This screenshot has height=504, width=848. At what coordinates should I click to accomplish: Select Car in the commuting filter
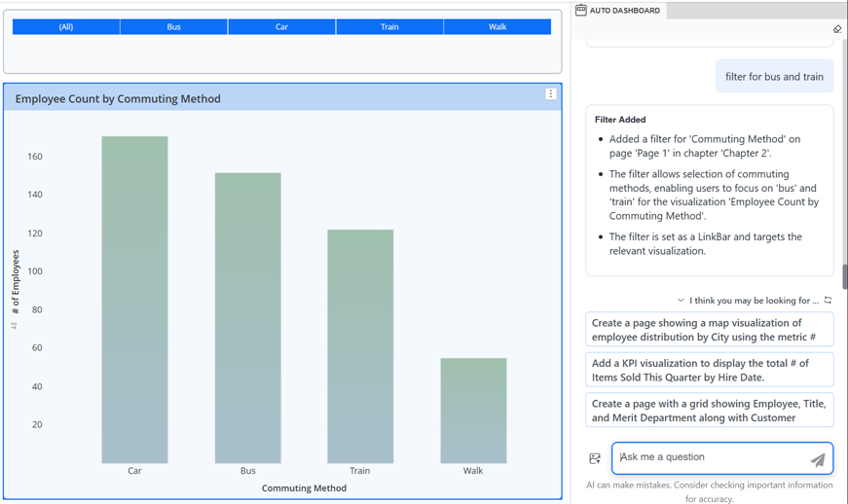pos(281,27)
